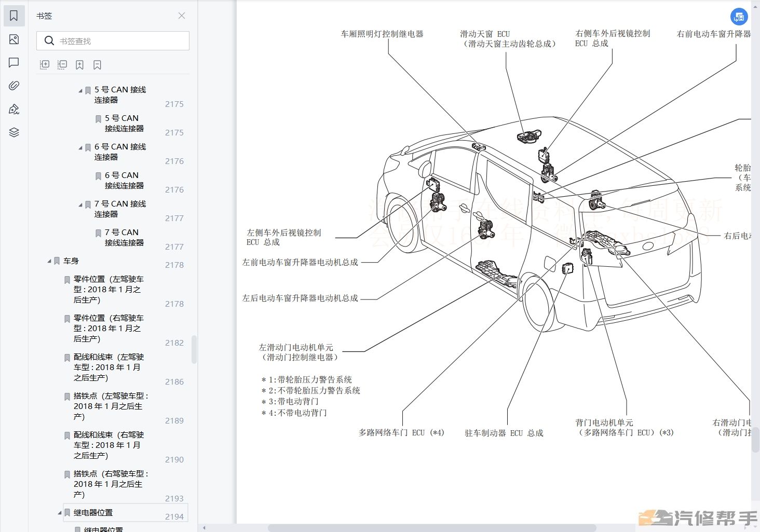Open the comments panel icon

[x=14, y=63]
